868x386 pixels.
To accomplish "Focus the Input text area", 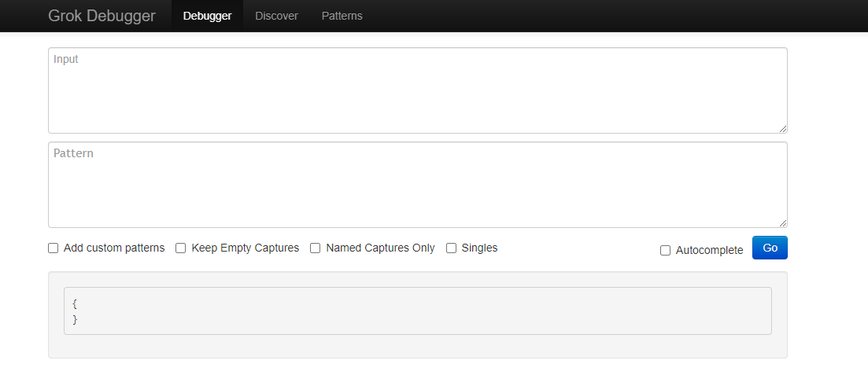I will [417, 90].
